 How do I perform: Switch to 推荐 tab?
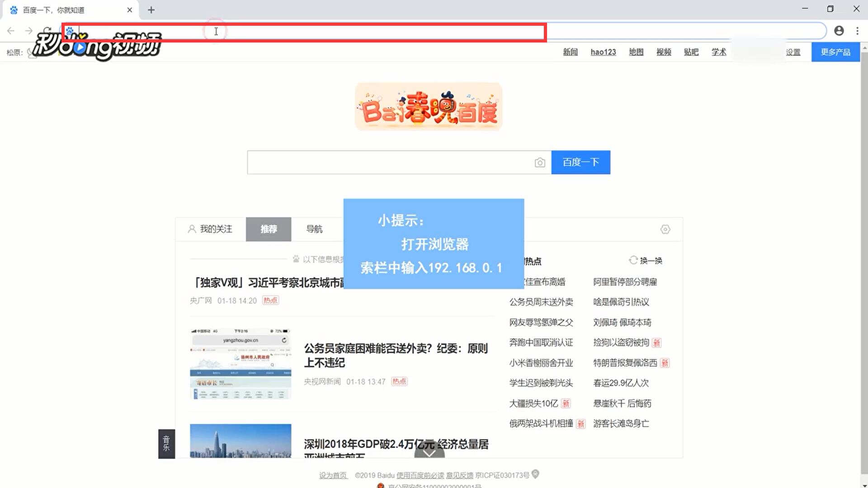coord(269,229)
